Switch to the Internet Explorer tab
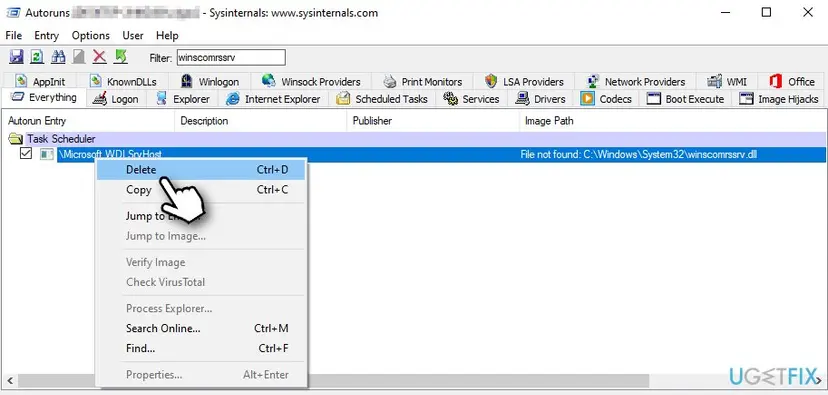Viewport: 828px width, 395px height. [x=274, y=99]
